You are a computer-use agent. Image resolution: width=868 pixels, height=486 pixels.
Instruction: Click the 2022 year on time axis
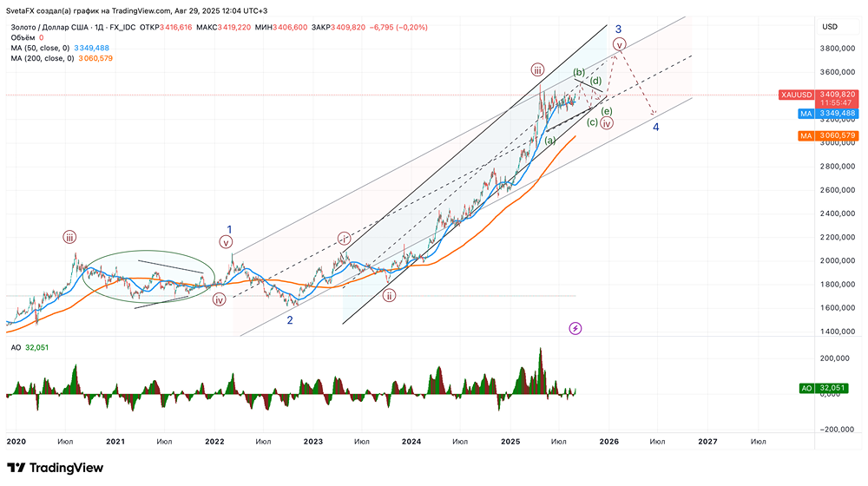click(x=214, y=441)
